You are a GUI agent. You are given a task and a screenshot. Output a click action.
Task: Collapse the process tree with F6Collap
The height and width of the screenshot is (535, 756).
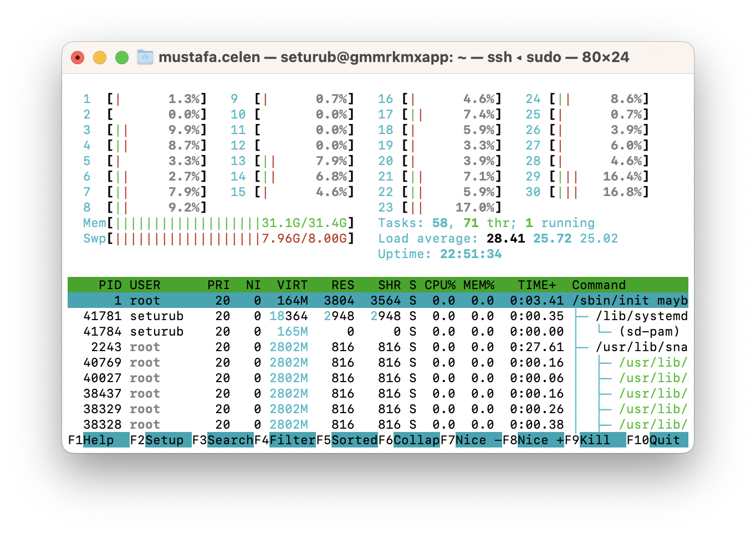pyautogui.click(x=410, y=440)
